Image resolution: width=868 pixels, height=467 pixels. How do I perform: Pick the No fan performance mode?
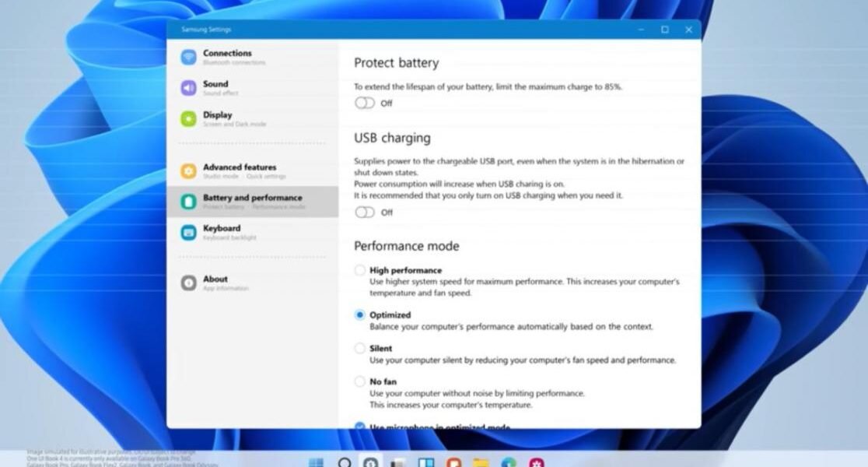click(x=360, y=381)
